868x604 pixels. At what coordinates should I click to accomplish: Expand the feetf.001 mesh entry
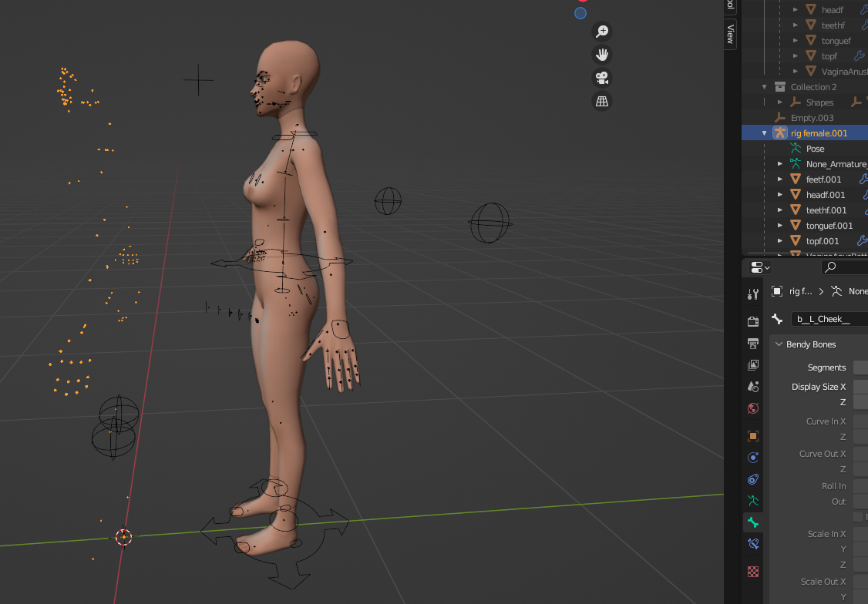tap(780, 180)
